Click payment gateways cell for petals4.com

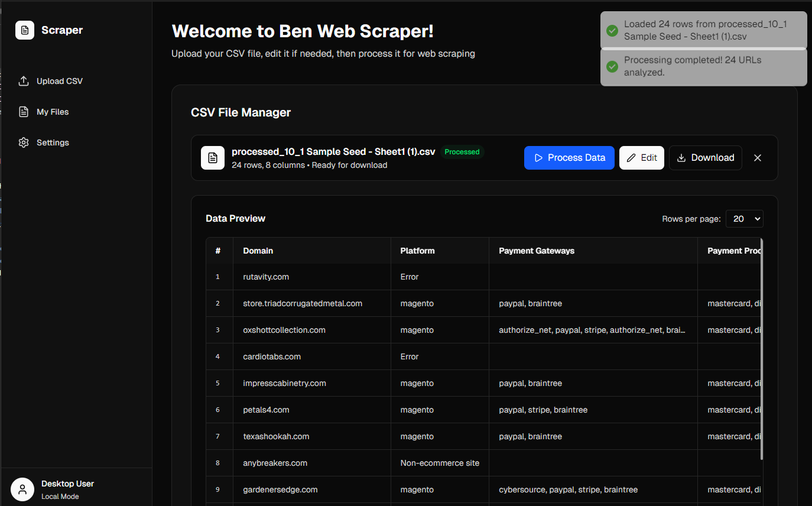pyautogui.click(x=593, y=410)
